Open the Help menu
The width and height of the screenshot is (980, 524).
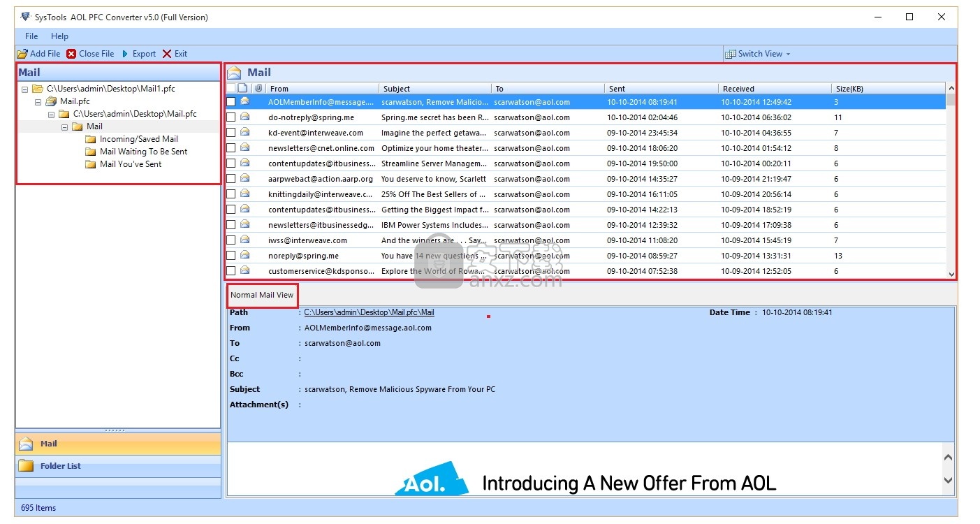(x=60, y=36)
